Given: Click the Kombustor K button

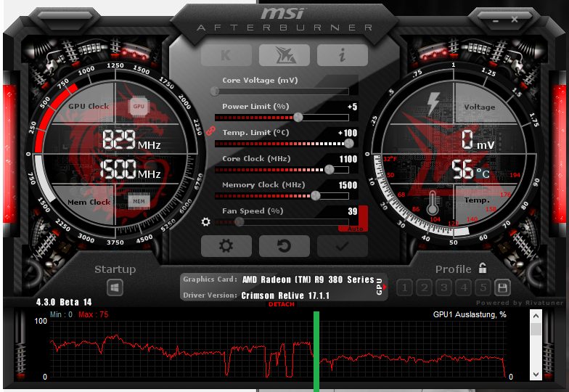Looking at the screenshot, I should pos(226,55).
